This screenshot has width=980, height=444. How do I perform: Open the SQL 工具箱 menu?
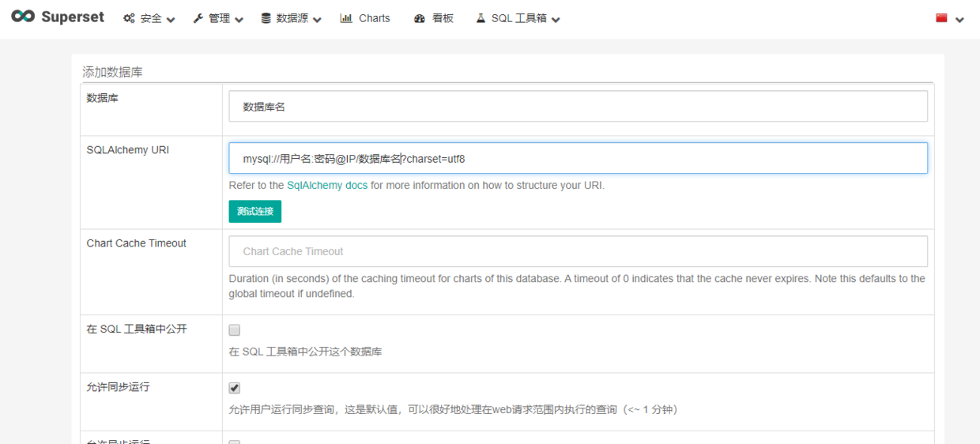[x=518, y=18]
